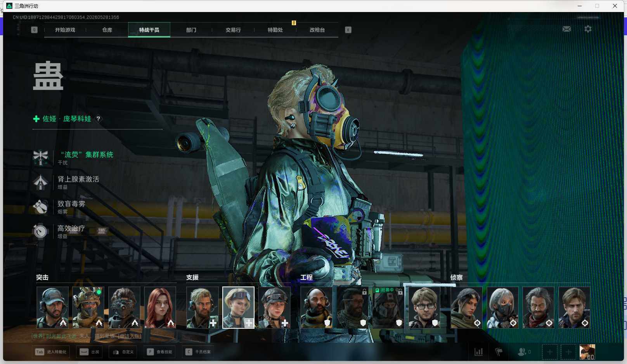The width and height of the screenshot is (627, 364).
Task: Open the 特勤处 tab
Action: (x=275, y=30)
